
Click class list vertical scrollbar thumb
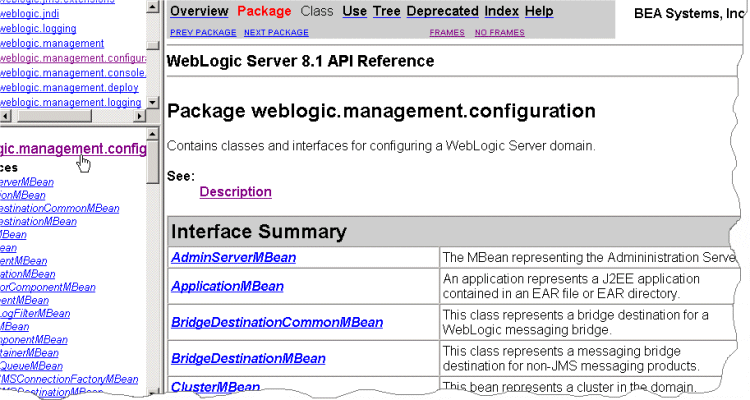click(153, 162)
